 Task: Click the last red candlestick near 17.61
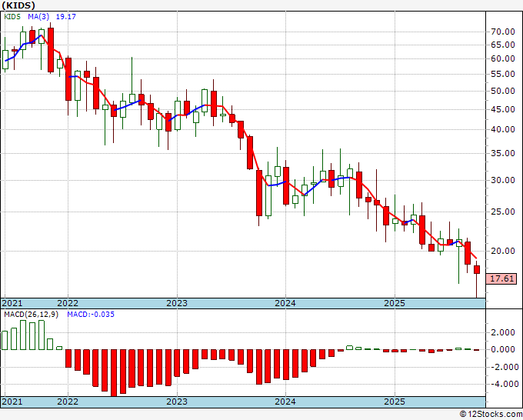pyautogui.click(x=477, y=269)
